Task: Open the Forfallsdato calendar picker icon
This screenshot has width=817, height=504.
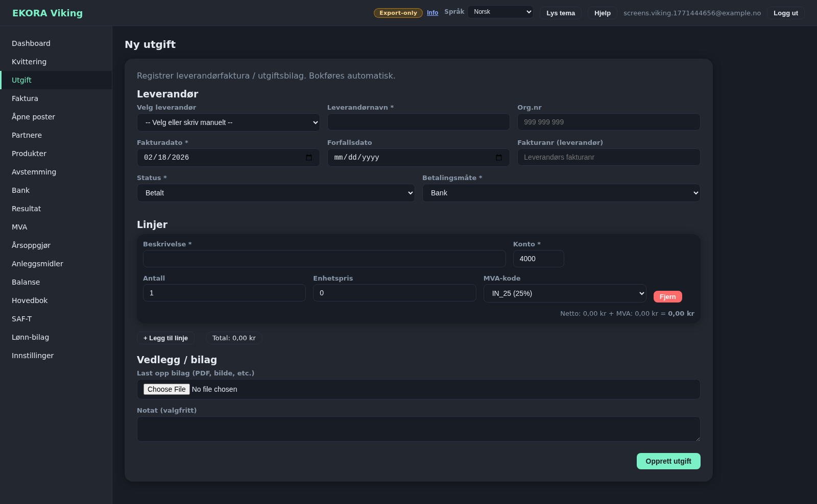Action: coord(499,158)
